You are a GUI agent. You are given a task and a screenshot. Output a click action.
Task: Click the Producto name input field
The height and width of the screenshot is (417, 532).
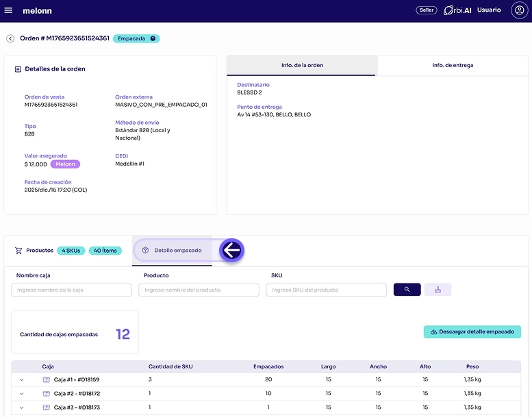pyautogui.click(x=199, y=290)
